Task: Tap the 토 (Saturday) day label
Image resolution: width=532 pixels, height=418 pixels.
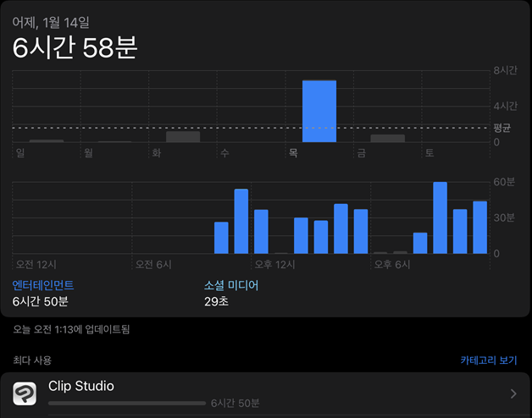Action: tap(429, 153)
